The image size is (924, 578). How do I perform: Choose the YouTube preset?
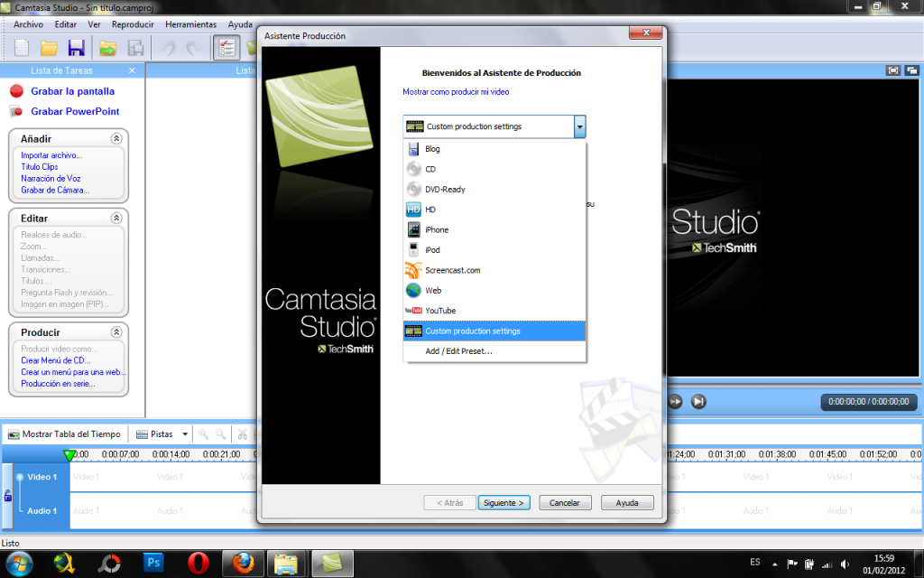pyautogui.click(x=494, y=311)
